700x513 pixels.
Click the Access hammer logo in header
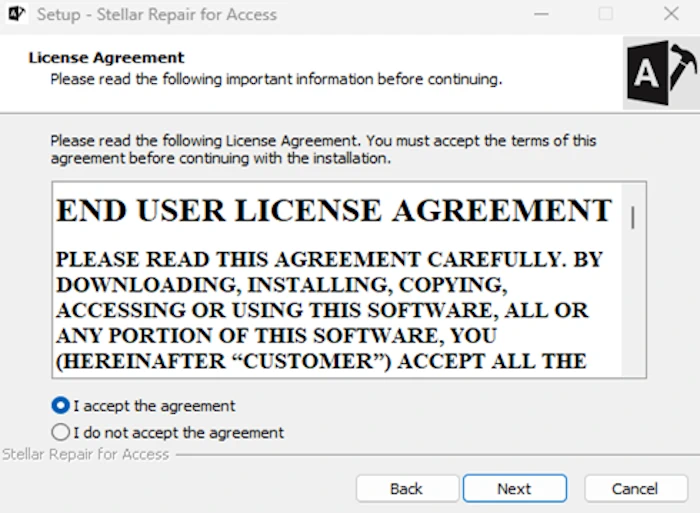coord(660,73)
